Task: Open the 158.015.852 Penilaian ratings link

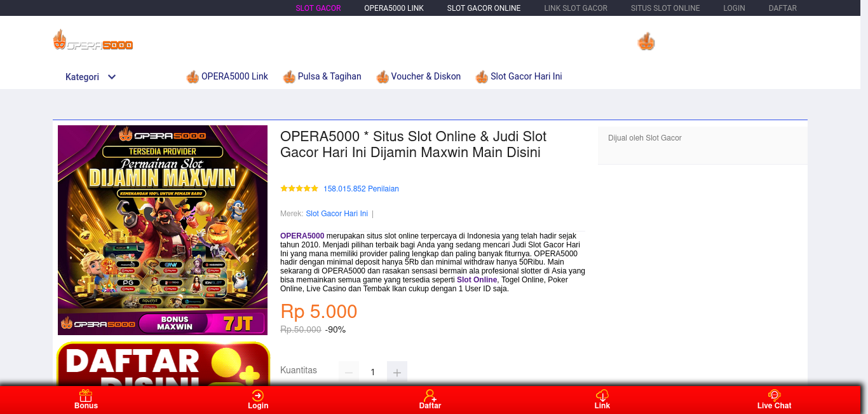Action: click(361, 189)
